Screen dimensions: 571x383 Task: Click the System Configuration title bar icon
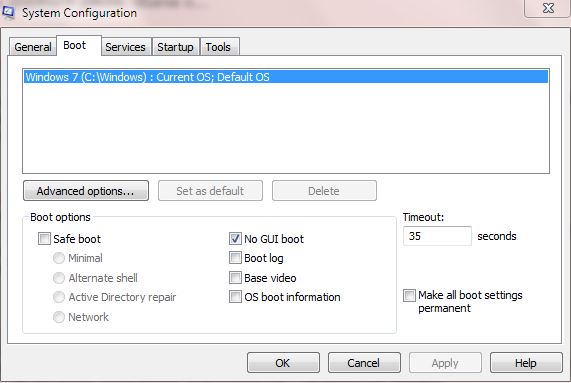coord(8,12)
